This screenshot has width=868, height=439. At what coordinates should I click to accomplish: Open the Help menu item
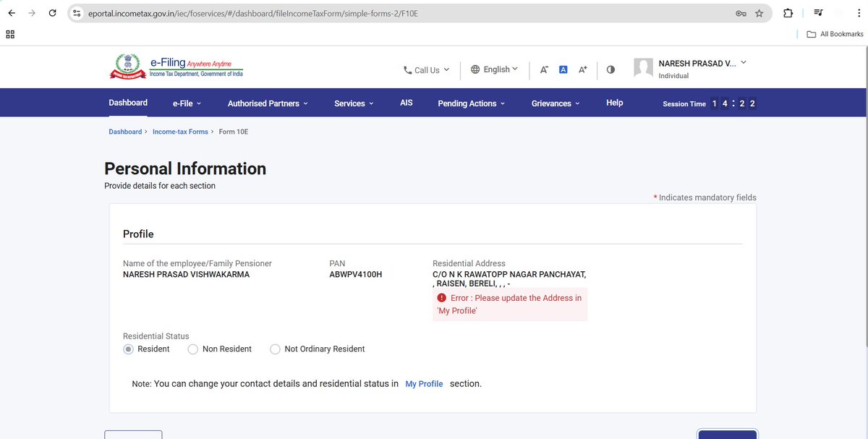[615, 103]
